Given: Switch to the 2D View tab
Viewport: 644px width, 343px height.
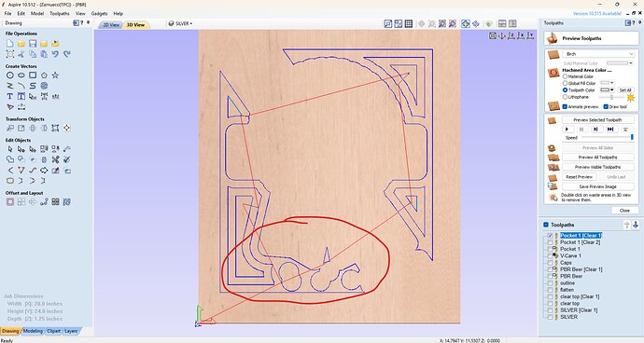Looking at the screenshot, I should (111, 24).
